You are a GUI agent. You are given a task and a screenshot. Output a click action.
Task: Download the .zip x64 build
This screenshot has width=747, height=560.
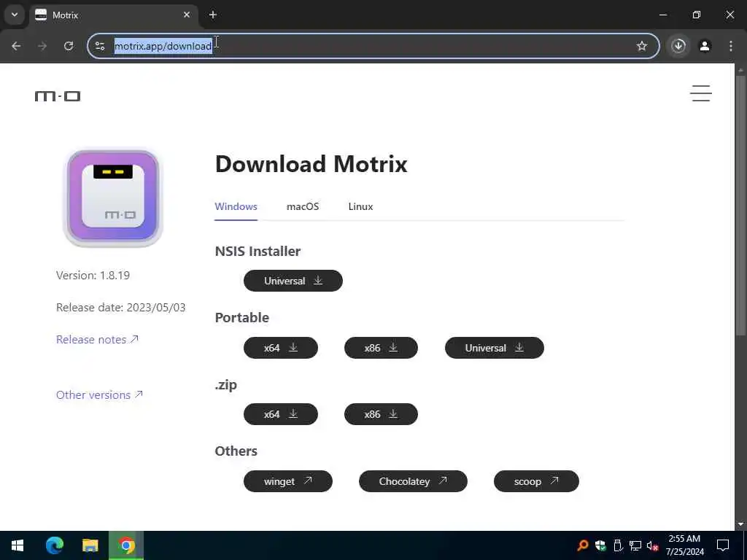[x=281, y=414]
